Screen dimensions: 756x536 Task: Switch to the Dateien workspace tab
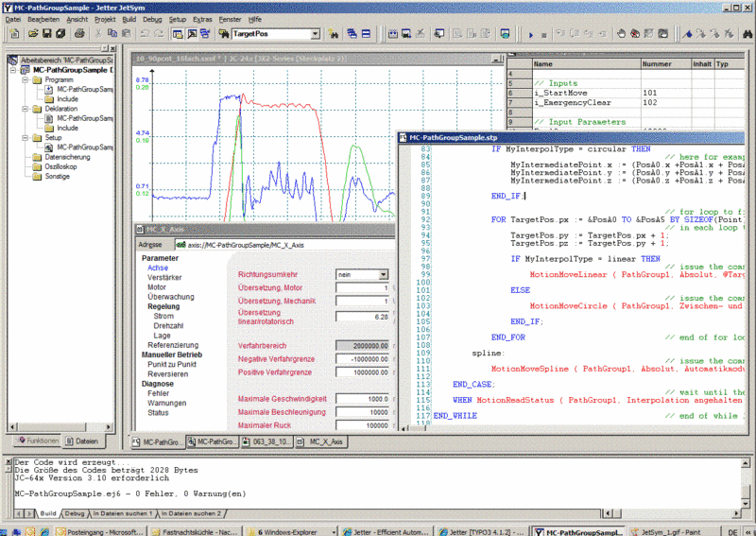(82, 441)
